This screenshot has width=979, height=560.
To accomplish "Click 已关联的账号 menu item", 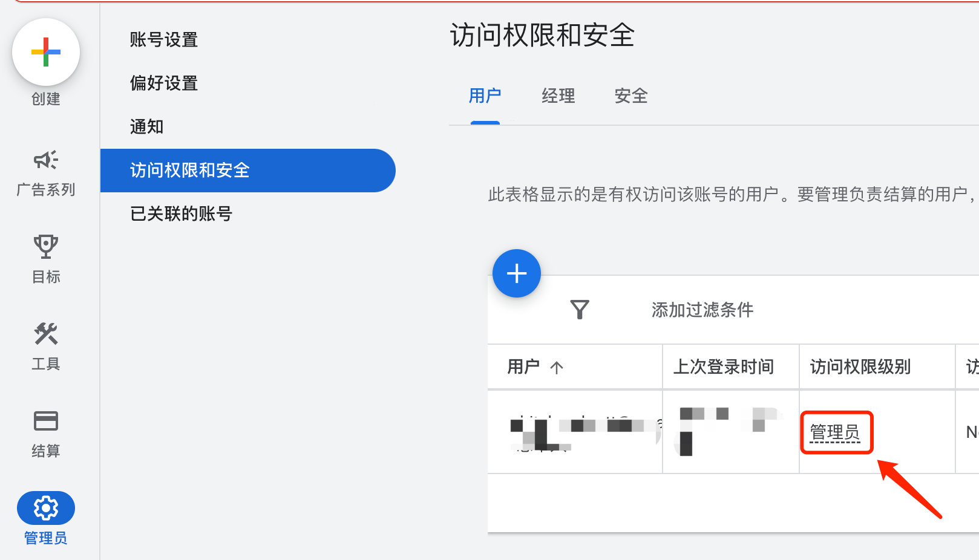I will coord(180,213).
